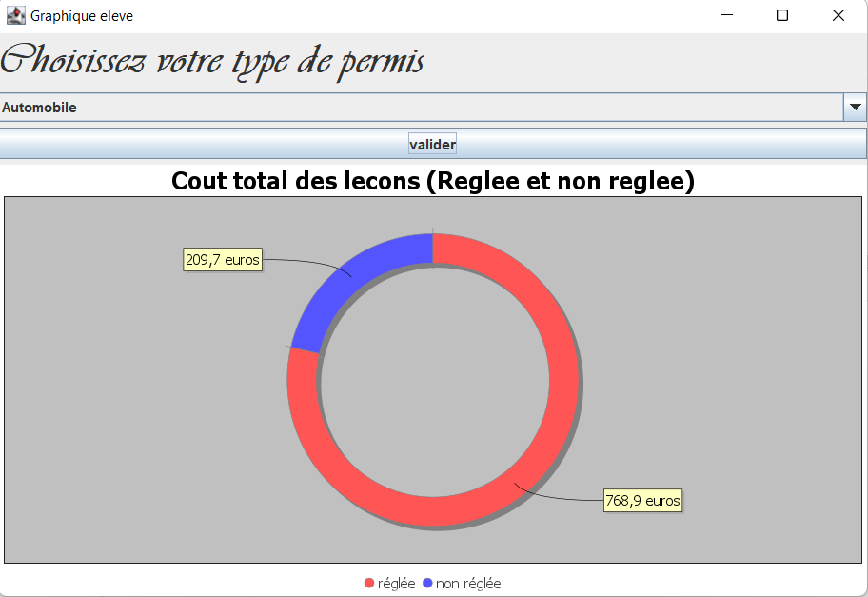Click the Java app icon in title bar
The height and width of the screenshot is (597, 868).
[15, 15]
